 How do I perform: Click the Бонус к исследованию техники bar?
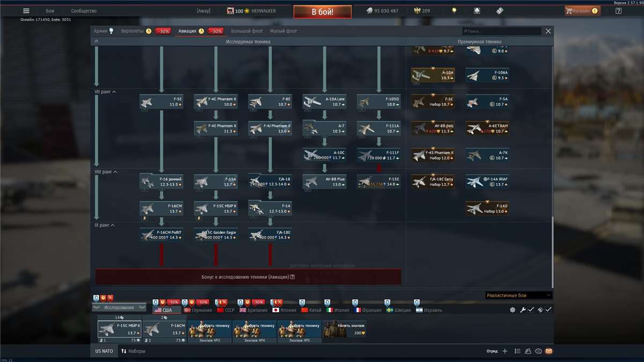tap(248, 277)
